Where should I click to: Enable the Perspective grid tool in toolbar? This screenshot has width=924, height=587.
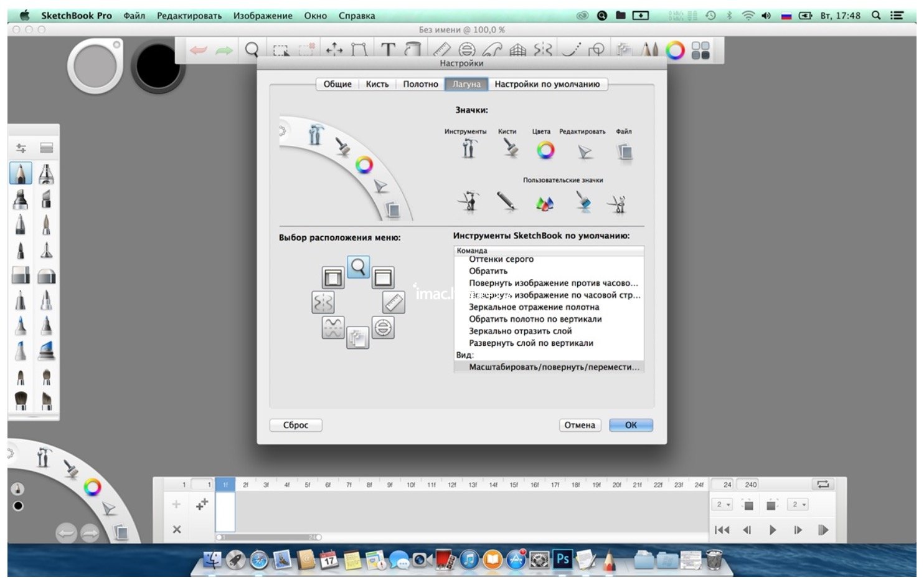coord(517,50)
